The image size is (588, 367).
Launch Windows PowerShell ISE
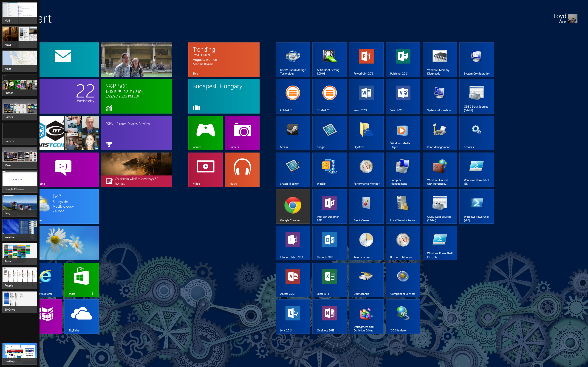pyautogui.click(x=476, y=170)
